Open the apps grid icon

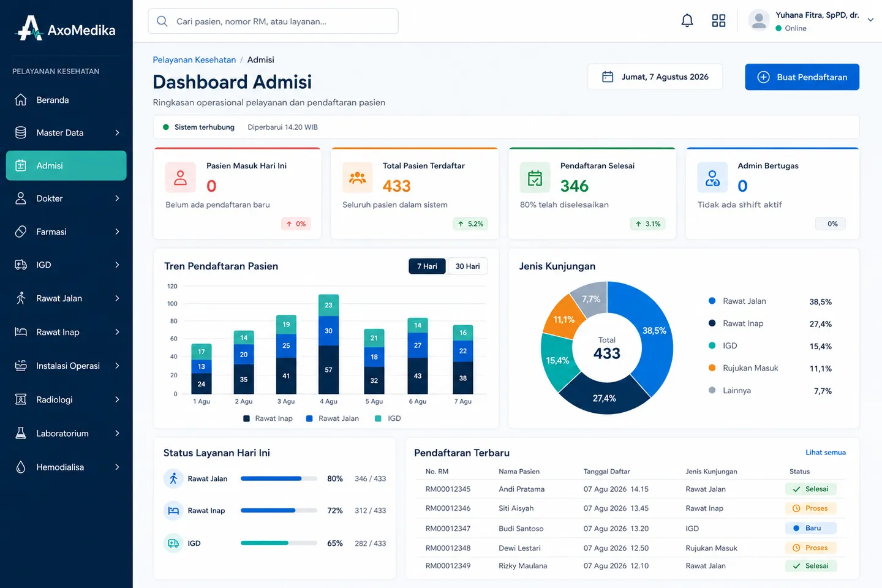coord(718,21)
